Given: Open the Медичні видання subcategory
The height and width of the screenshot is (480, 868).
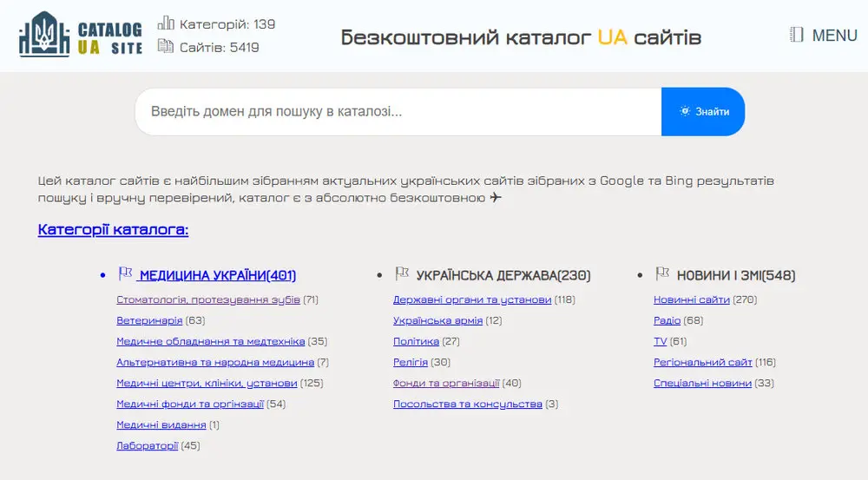Looking at the screenshot, I should click(x=161, y=424).
